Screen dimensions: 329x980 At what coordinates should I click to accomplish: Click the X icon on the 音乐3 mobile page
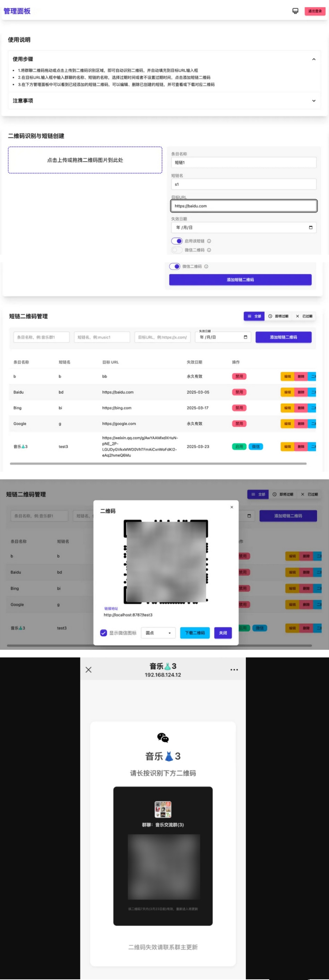(x=89, y=670)
